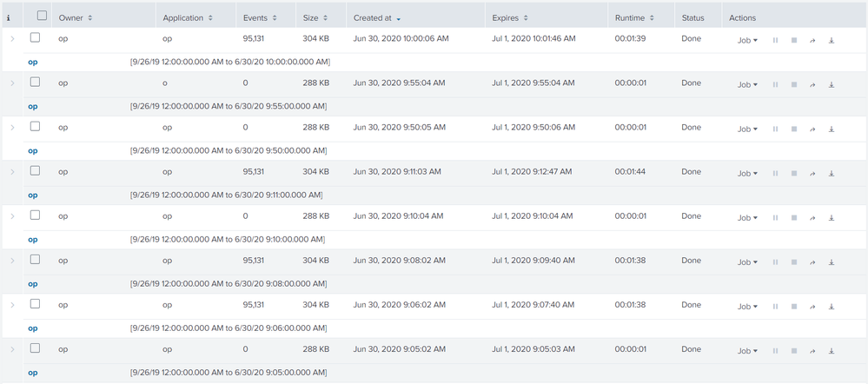Pause the job created at 10:00:06 AM
The height and width of the screenshot is (384, 868).
775,40
